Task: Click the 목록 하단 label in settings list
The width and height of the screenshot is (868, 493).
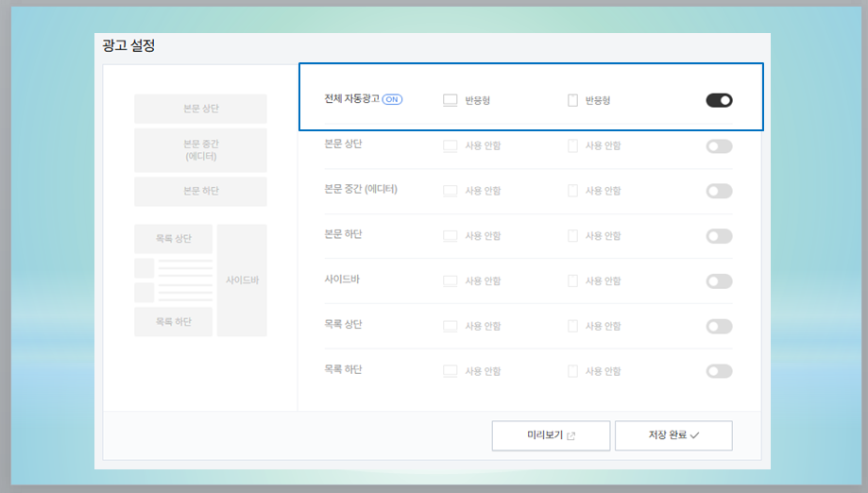Action: coord(343,369)
